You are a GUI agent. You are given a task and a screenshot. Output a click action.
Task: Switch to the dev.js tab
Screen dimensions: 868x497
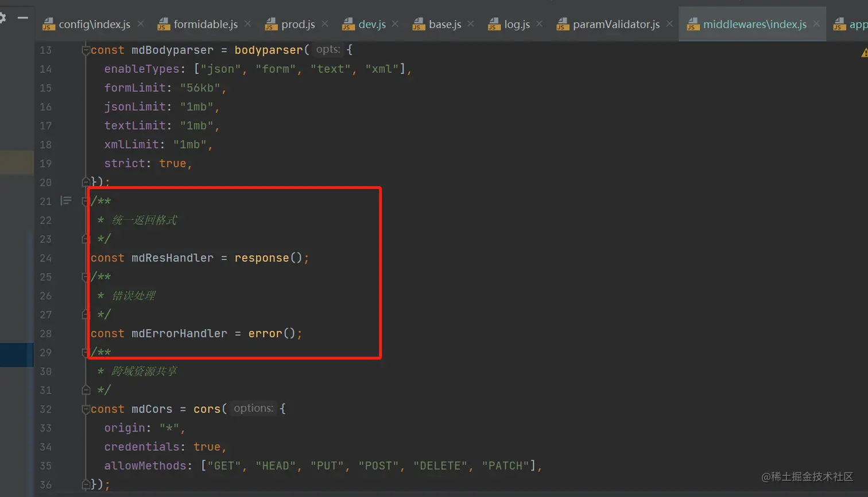coord(365,24)
